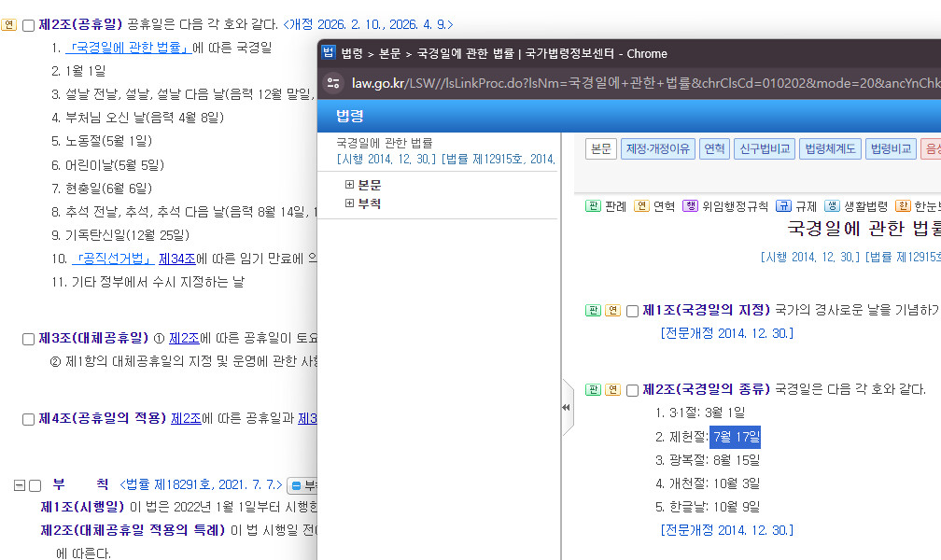Viewport: 941px width, 560px height.
Task: Click the 판례 icon beside 제1조(국경일의 지정)
Action: (x=593, y=310)
